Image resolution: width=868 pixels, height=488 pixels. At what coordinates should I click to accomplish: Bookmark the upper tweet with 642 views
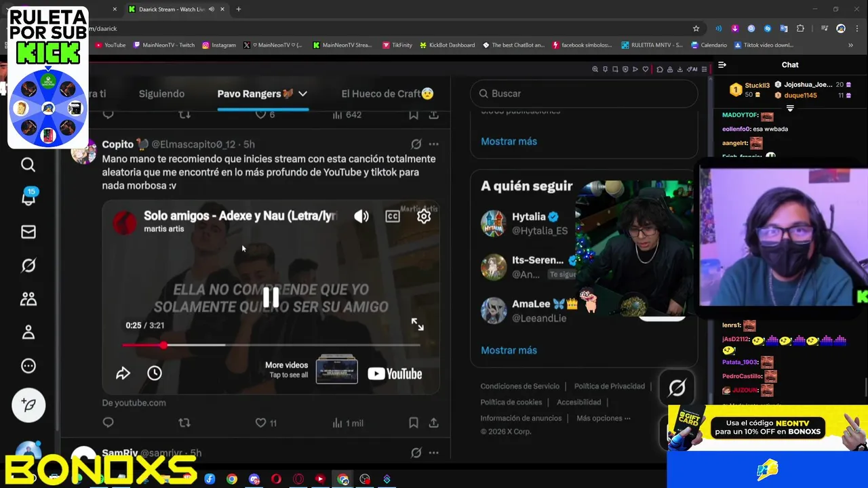[413, 115]
